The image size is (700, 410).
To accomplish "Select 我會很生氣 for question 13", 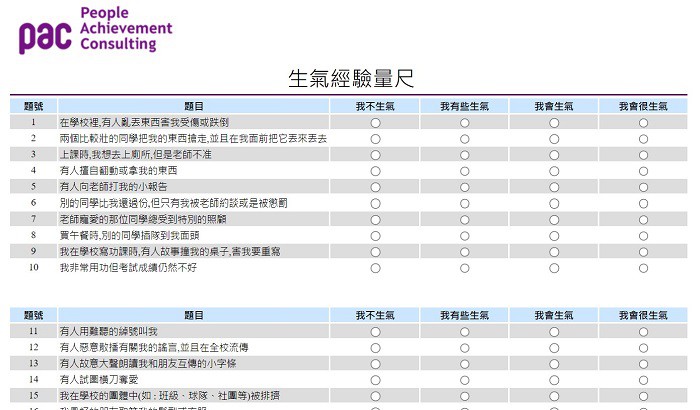I will 643,364.
